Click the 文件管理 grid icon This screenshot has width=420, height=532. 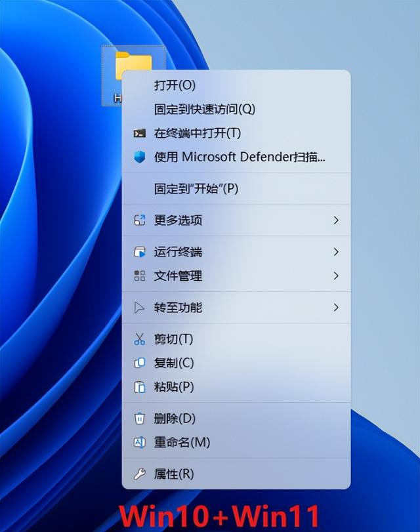click(140, 276)
